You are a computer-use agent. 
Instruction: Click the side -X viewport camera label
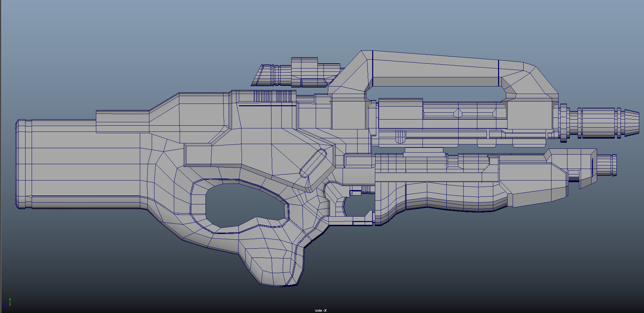[x=321, y=310]
